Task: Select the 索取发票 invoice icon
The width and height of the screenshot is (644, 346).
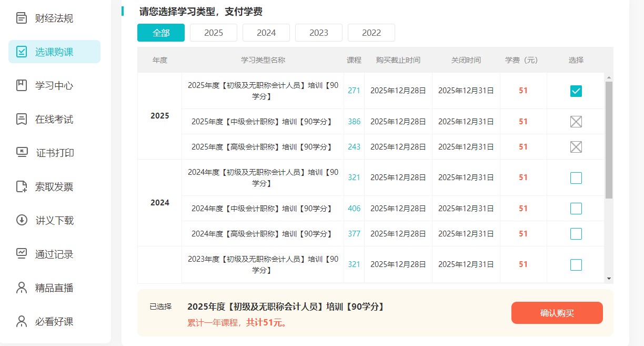Action: (x=22, y=186)
